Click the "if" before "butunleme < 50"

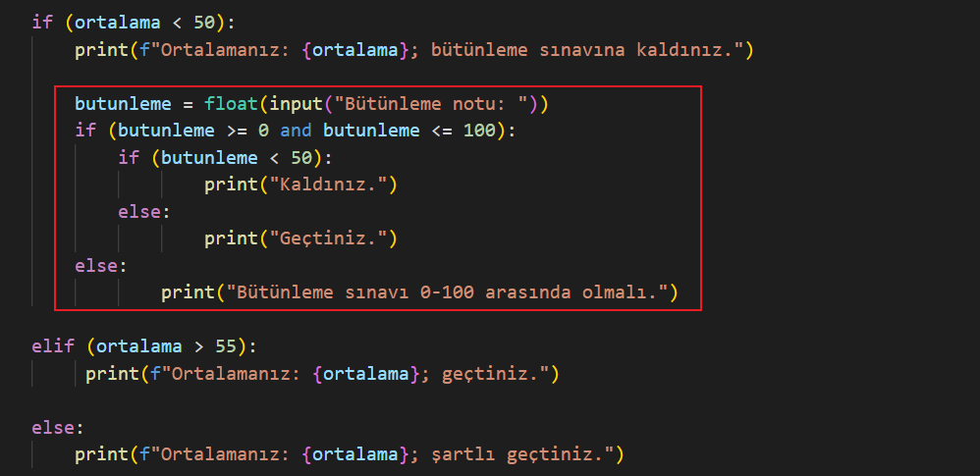point(129,157)
